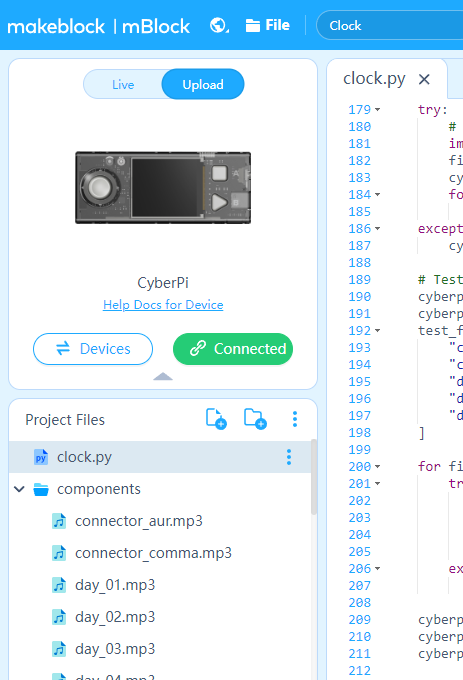This screenshot has width=463, height=680.
Task: Click the day_01.mp3 audio icon
Action: tap(59, 585)
